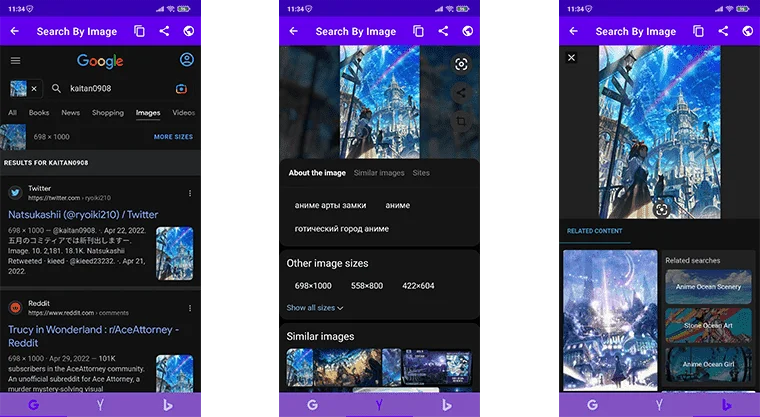760x417 pixels.
Task: Tap Bing visual search icon on image
Action: click(661, 209)
